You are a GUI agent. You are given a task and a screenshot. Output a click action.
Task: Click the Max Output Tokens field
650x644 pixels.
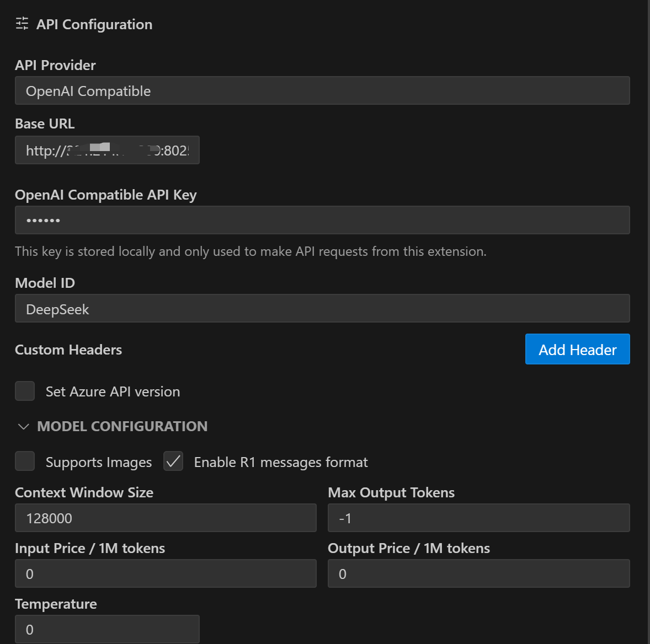[478, 518]
